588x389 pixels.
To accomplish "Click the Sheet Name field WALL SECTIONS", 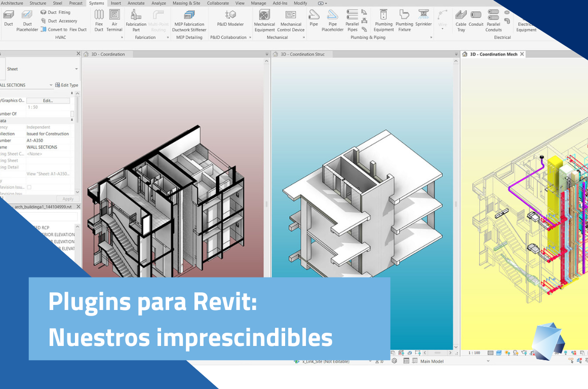I will point(48,147).
